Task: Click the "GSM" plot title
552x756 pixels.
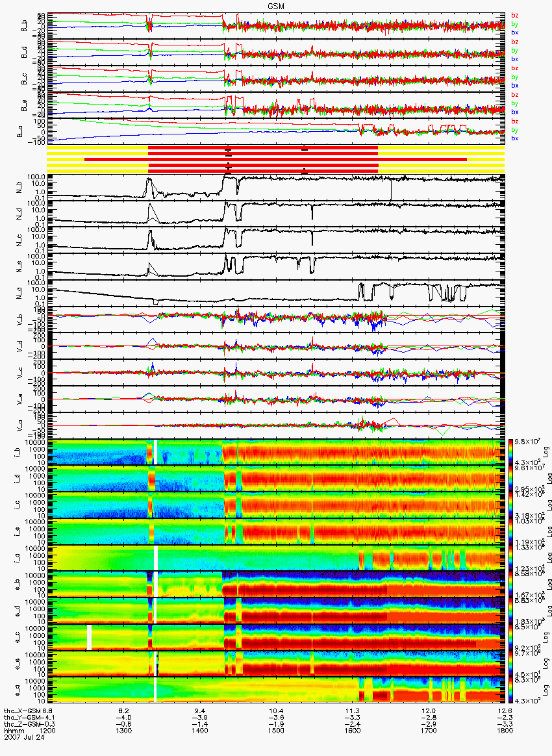Action: pyautogui.click(x=276, y=6)
